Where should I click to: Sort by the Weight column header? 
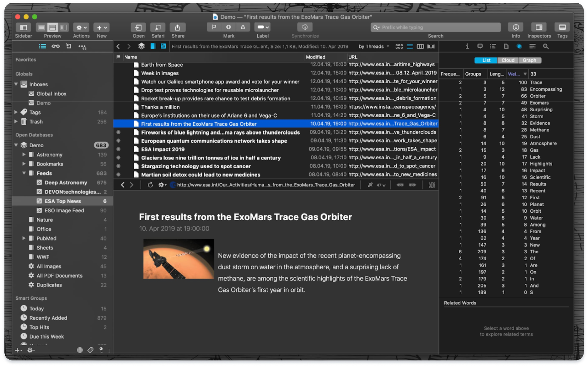tap(517, 74)
